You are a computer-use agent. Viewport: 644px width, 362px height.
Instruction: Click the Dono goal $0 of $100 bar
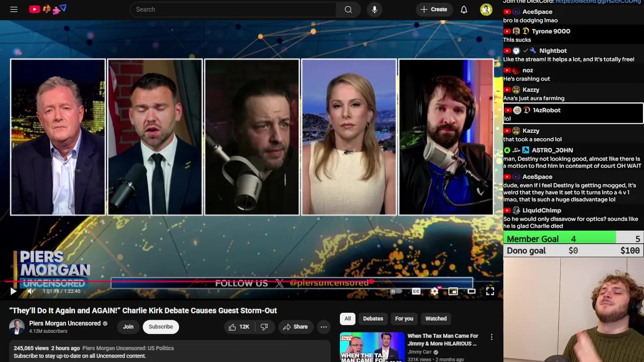tap(574, 250)
